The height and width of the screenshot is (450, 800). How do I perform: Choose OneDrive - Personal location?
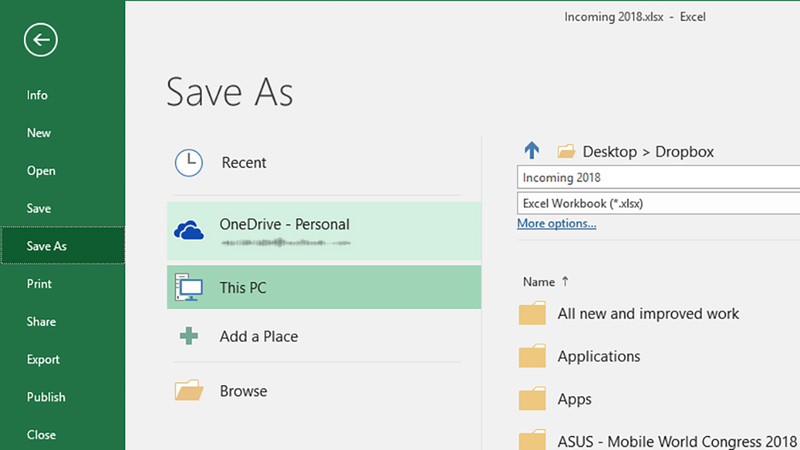323,231
